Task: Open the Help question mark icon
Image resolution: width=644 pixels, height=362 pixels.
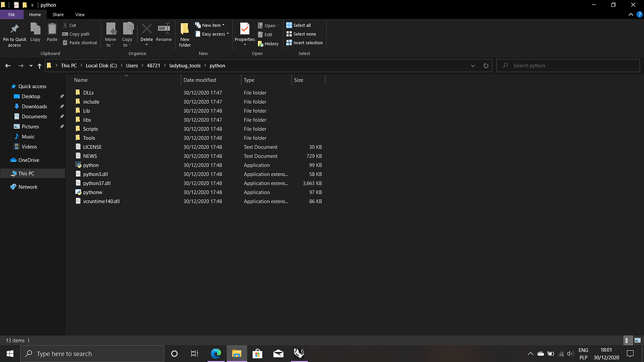Action: coord(639,14)
